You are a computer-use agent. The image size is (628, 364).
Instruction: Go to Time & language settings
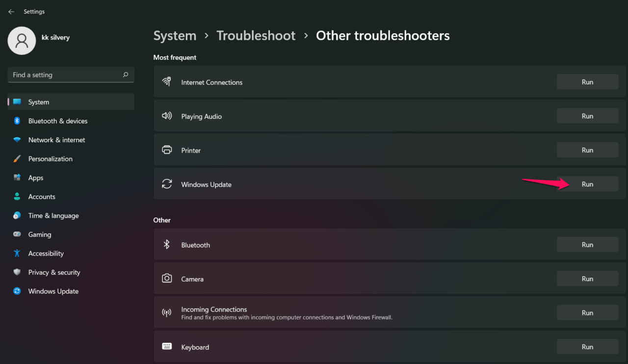tap(53, 216)
